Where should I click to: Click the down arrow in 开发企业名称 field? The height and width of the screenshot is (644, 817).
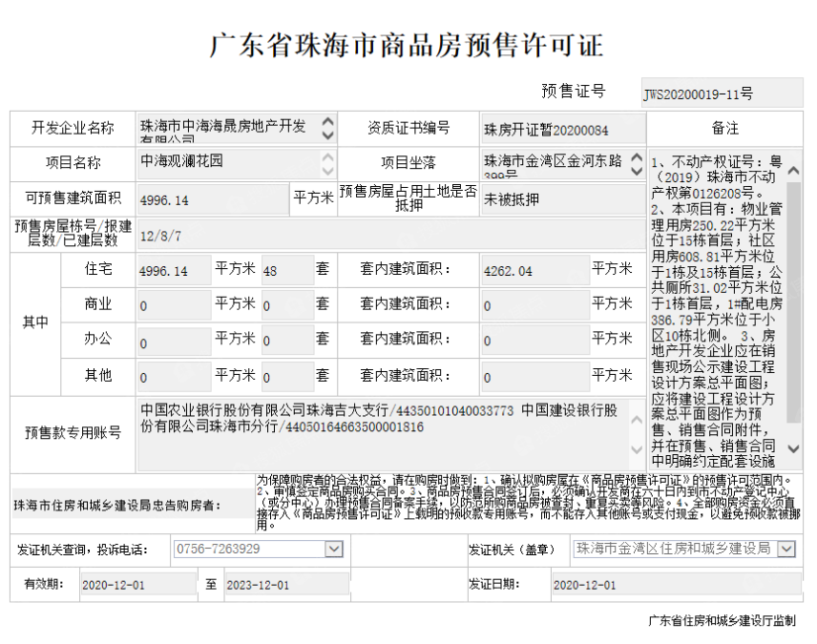tap(327, 135)
